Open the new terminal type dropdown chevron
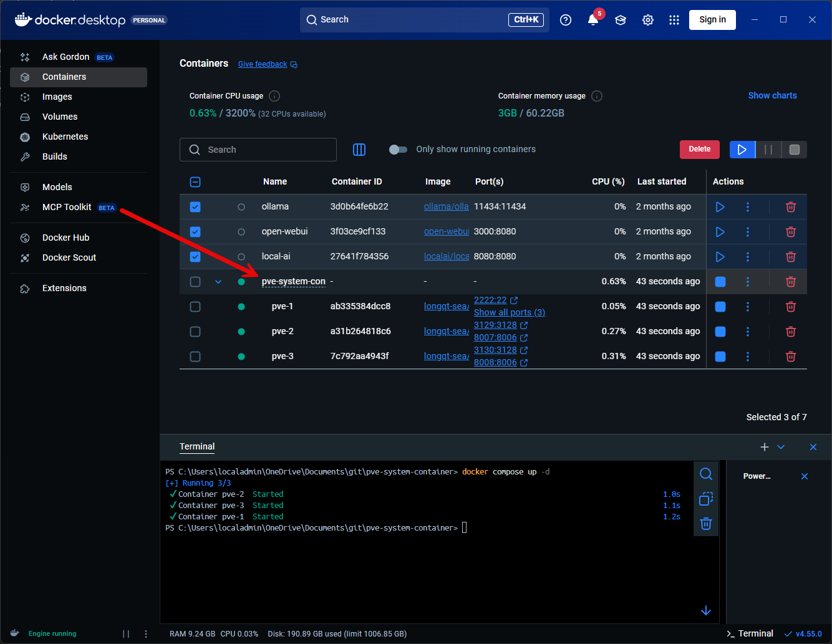The width and height of the screenshot is (832, 644). pos(781,447)
